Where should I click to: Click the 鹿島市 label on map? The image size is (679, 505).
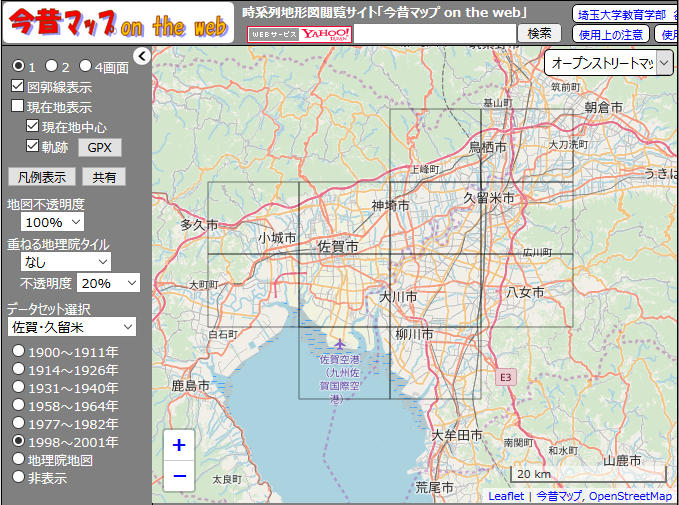[x=191, y=385]
